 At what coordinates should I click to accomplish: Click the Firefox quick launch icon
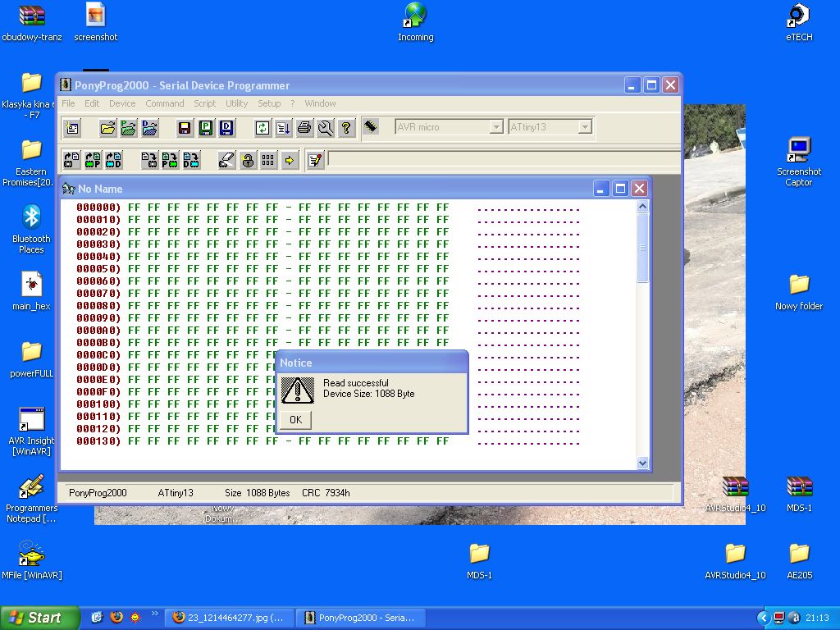(116, 617)
